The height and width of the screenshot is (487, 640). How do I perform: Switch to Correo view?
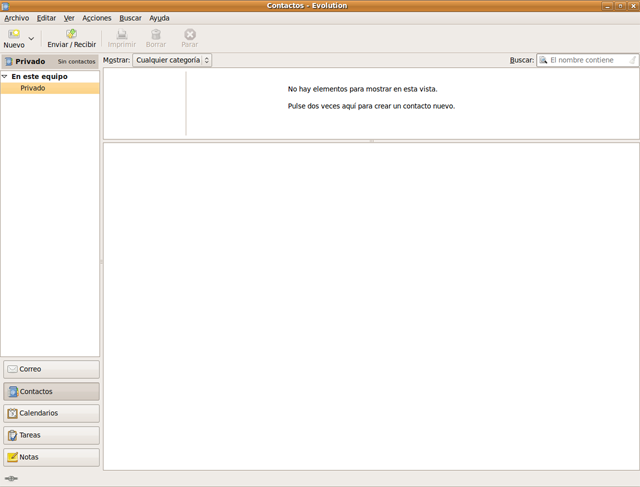(x=50, y=369)
